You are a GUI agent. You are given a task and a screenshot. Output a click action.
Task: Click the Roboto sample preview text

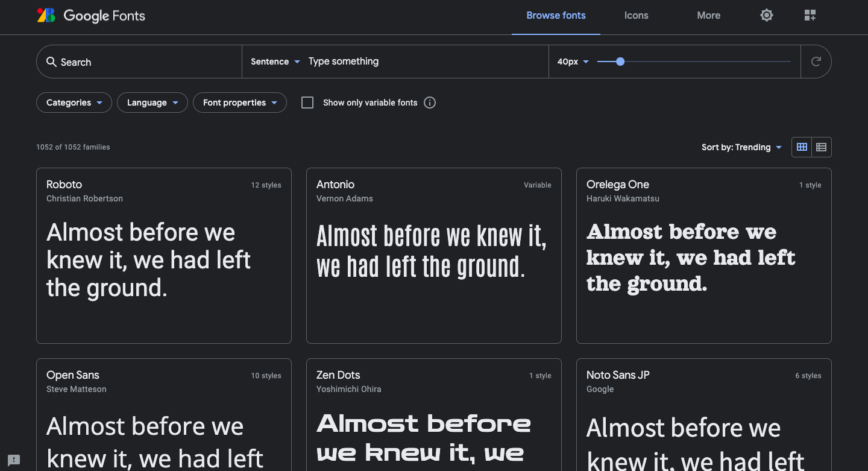pos(148,260)
